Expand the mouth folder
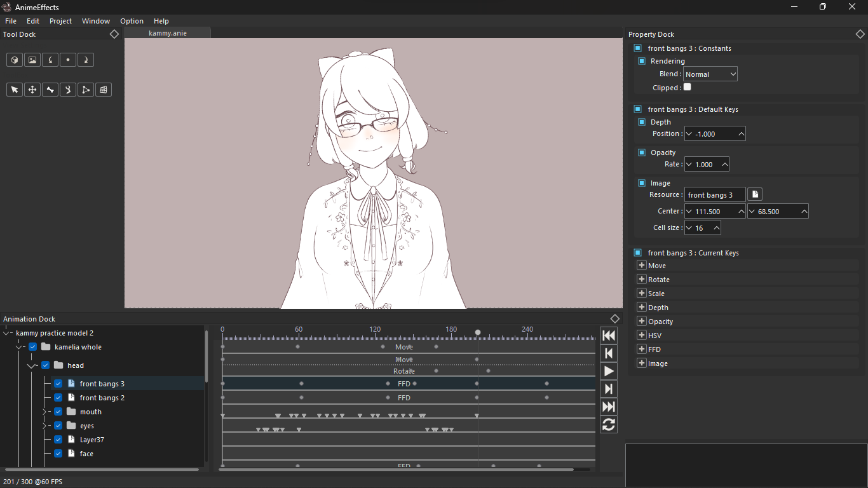The width and height of the screenshot is (868, 488). [44, 412]
